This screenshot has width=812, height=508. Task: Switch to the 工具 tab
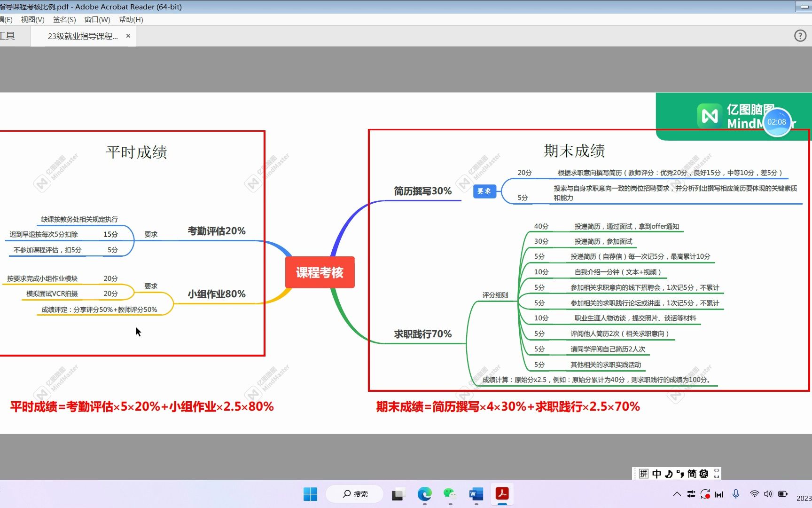point(8,36)
